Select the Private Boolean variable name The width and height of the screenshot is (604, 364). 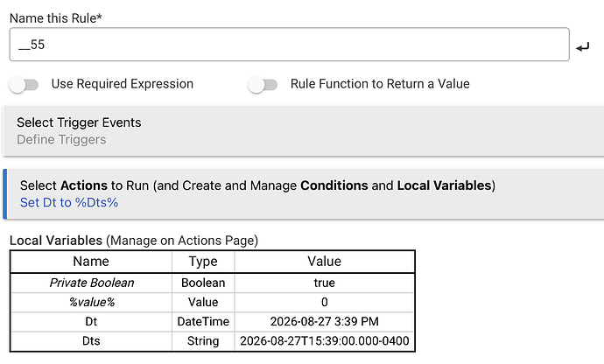(92, 283)
